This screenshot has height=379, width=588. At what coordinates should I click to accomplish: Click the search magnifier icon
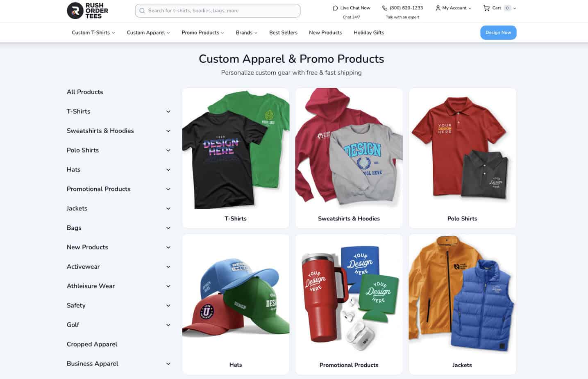click(x=142, y=11)
